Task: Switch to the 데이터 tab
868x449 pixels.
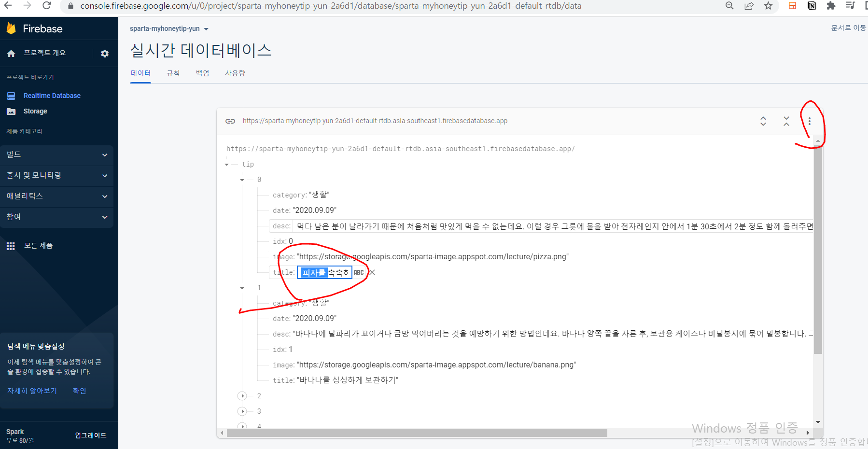Action: pos(140,73)
